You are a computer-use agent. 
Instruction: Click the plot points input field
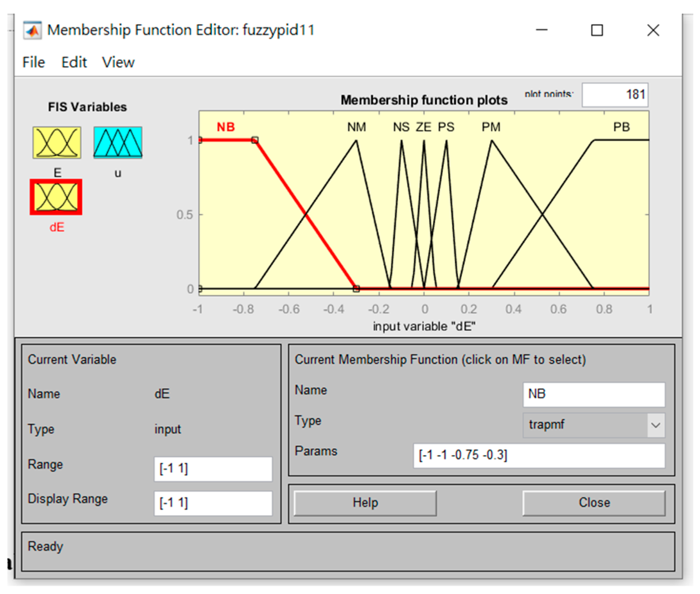coord(614,95)
